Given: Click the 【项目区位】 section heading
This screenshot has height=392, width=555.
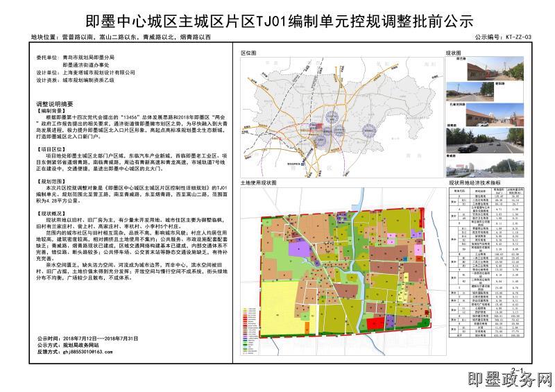Looking at the screenshot, I should coord(51,149).
